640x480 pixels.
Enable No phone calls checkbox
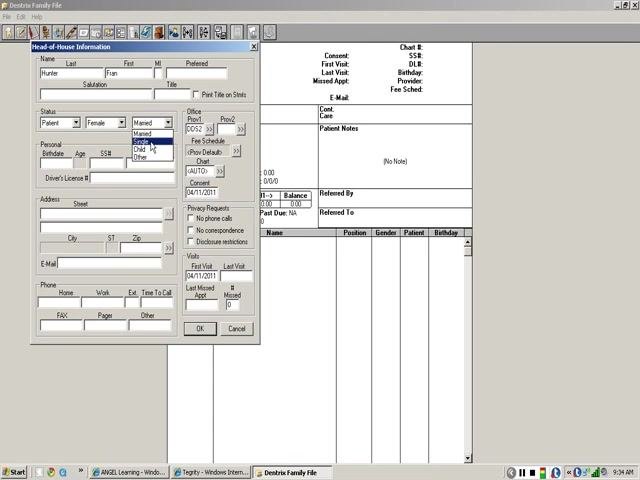(190, 218)
